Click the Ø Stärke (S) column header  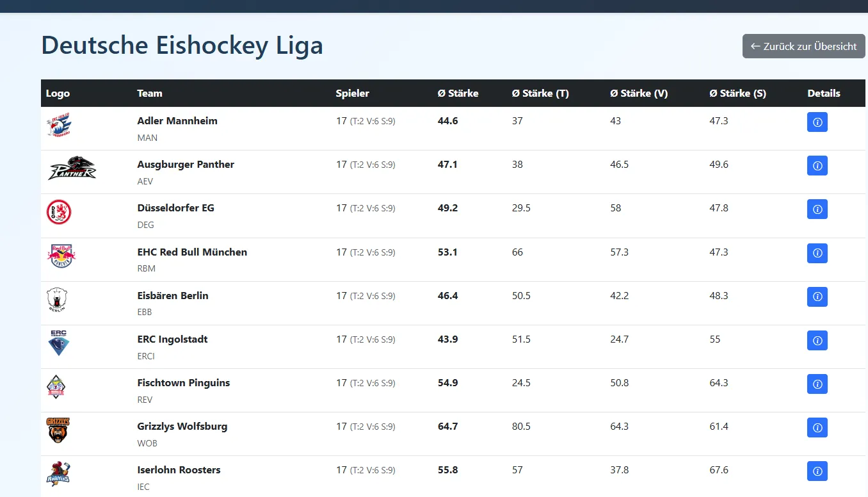737,93
